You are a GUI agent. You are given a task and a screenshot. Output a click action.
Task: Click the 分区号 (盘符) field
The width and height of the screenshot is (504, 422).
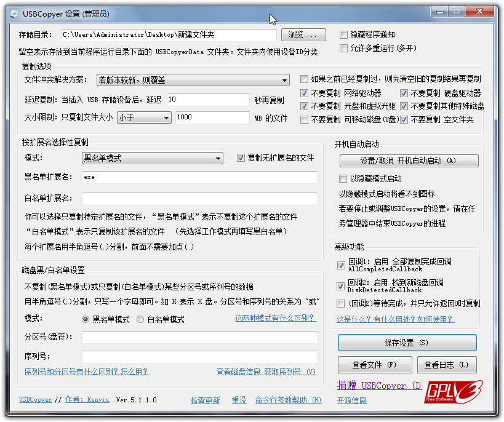[199, 338]
